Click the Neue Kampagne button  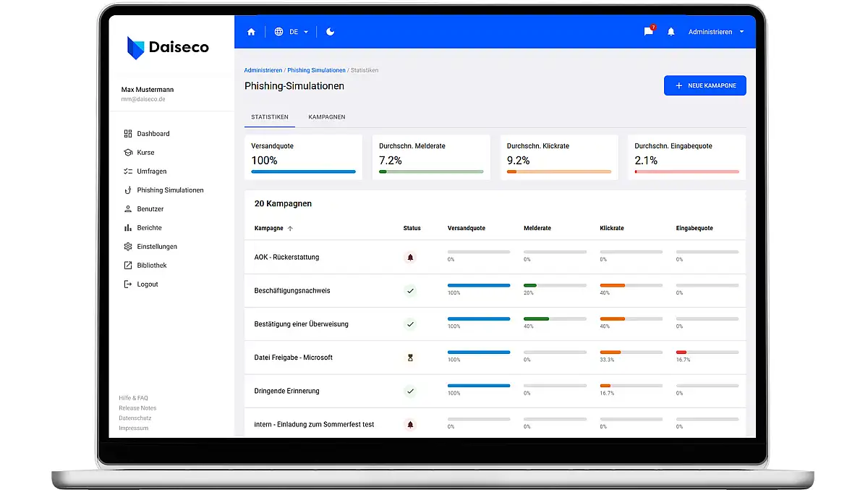click(705, 85)
